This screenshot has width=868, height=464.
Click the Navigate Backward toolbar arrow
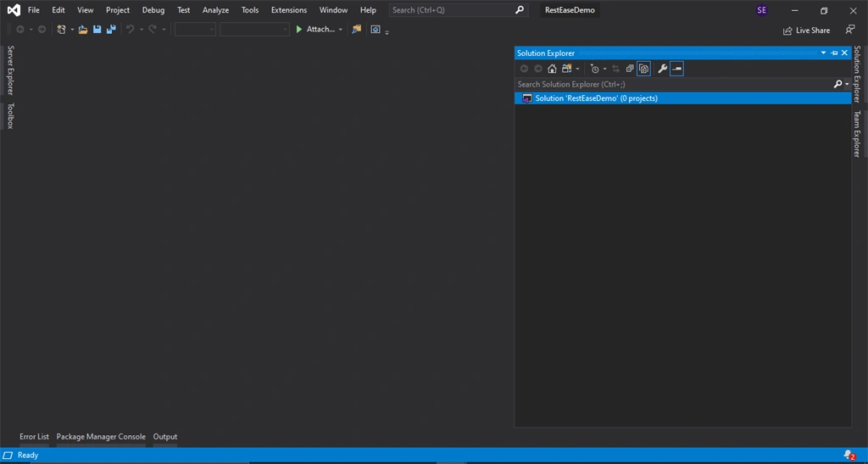click(x=20, y=30)
